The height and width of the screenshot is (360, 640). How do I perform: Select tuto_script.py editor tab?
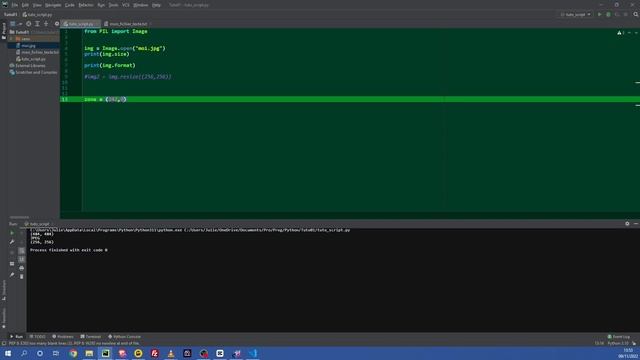pyautogui.click(x=80, y=24)
